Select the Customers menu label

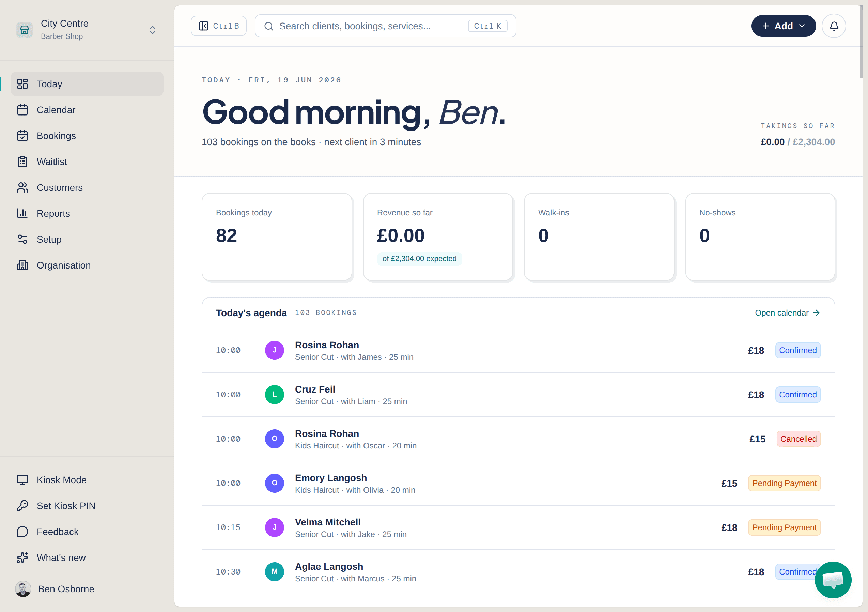(60, 188)
